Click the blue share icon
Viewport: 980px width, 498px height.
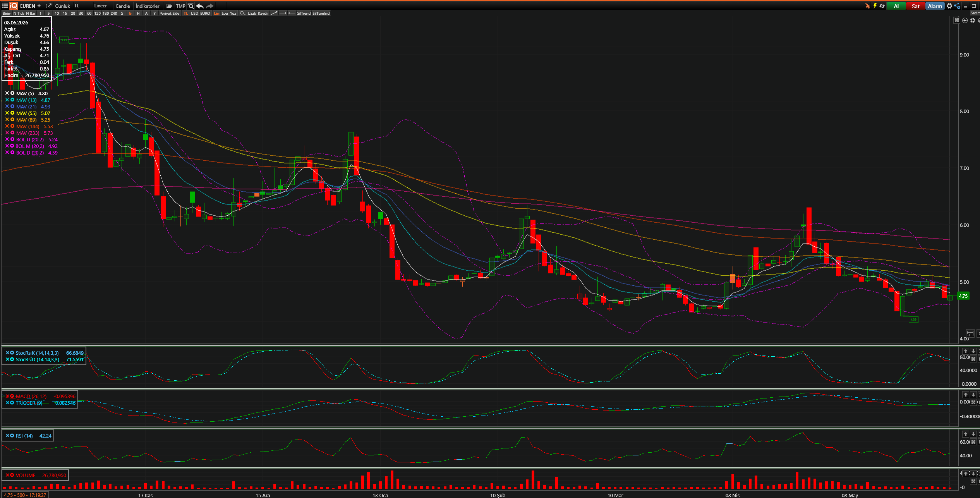[x=957, y=6]
